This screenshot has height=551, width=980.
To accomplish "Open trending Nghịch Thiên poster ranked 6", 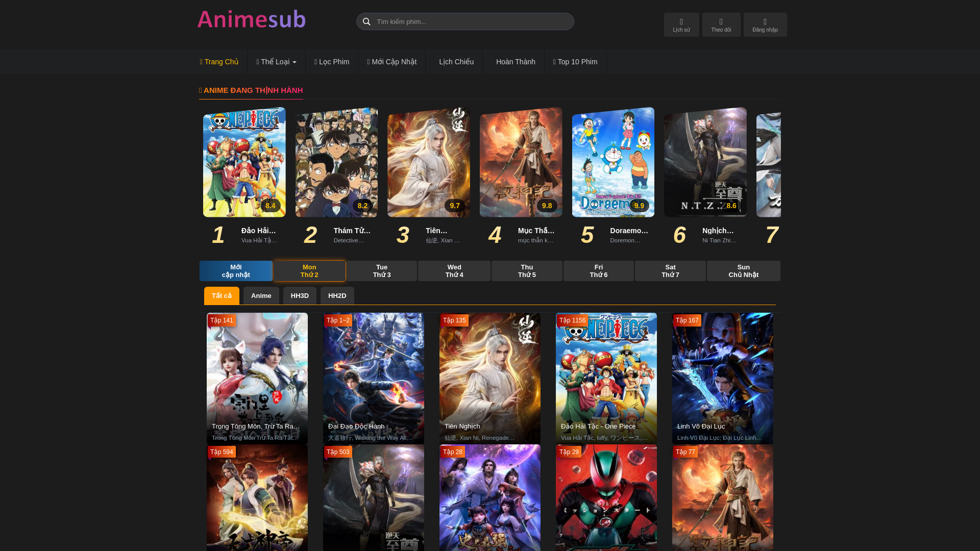I will [x=705, y=162].
